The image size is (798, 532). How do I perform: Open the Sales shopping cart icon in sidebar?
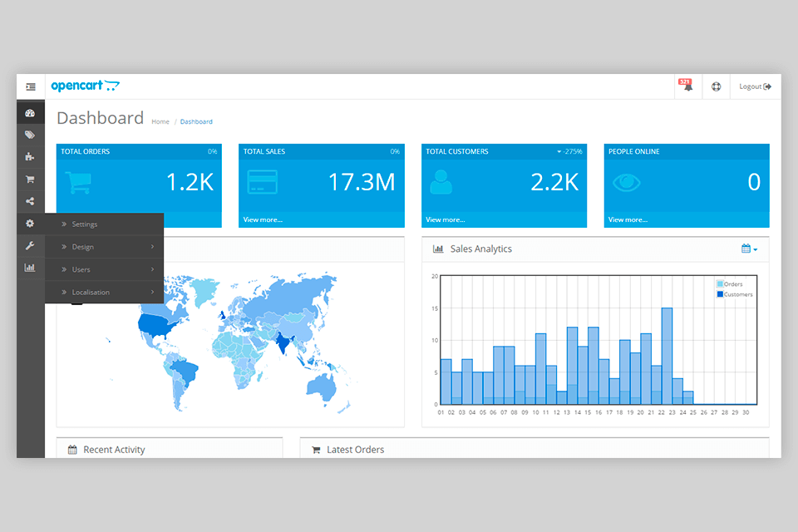tap(30, 180)
